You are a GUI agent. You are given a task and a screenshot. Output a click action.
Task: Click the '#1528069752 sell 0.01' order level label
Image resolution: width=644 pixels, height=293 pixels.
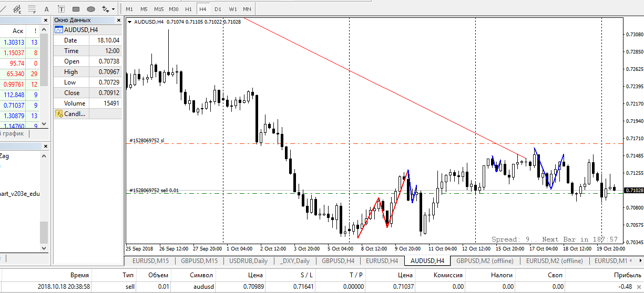click(154, 191)
